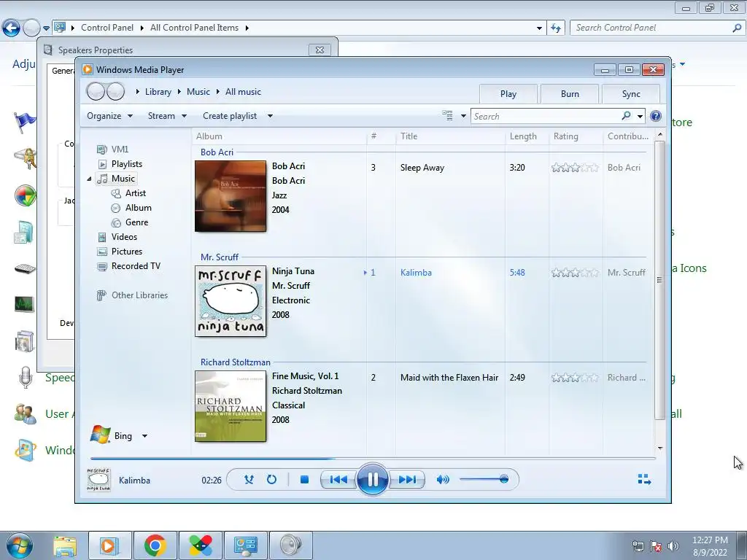Open the View options dropdown arrow
Viewport: 747px width, 560px height.
pos(463,116)
